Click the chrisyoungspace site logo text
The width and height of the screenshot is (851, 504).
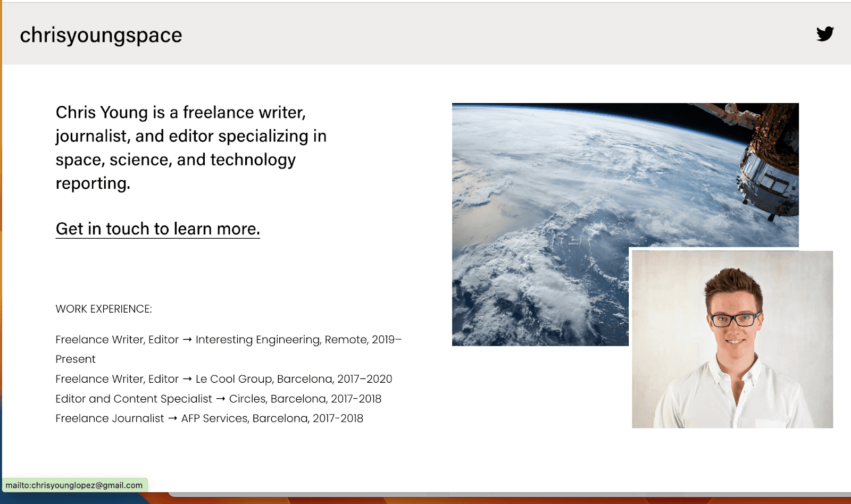[x=101, y=35]
